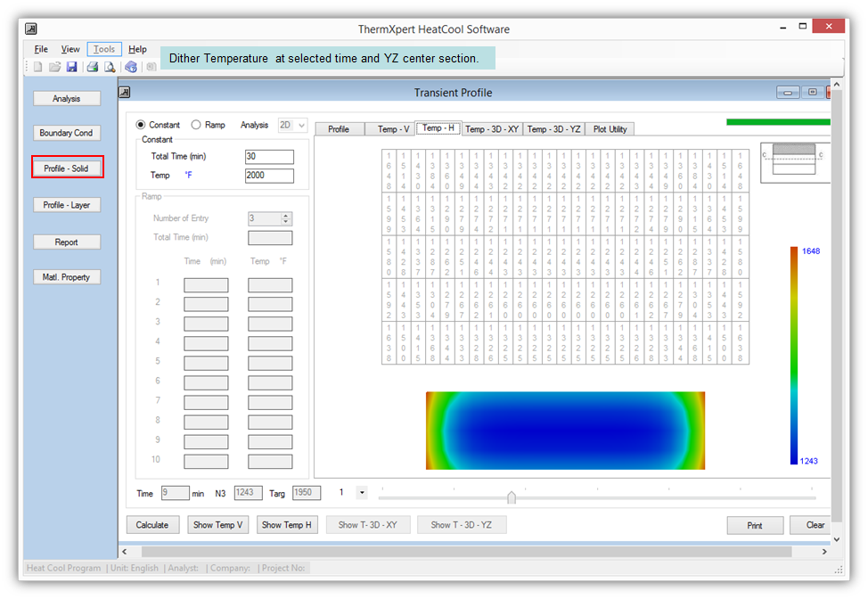Click the Temp field showing 2000

click(269, 176)
